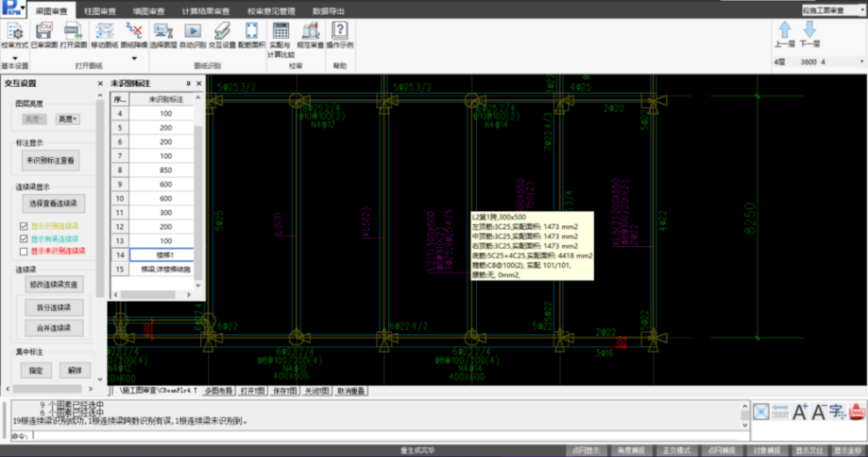Increase text size with A+ icon
The width and height of the screenshot is (868, 457).
click(x=800, y=410)
